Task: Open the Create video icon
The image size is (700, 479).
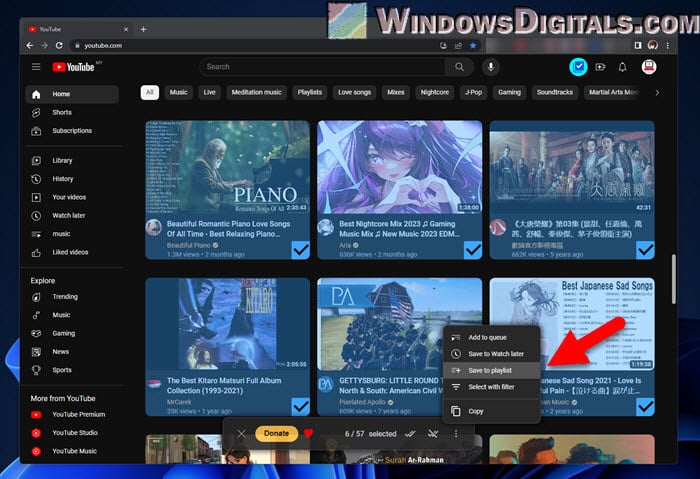Action: pyautogui.click(x=600, y=67)
